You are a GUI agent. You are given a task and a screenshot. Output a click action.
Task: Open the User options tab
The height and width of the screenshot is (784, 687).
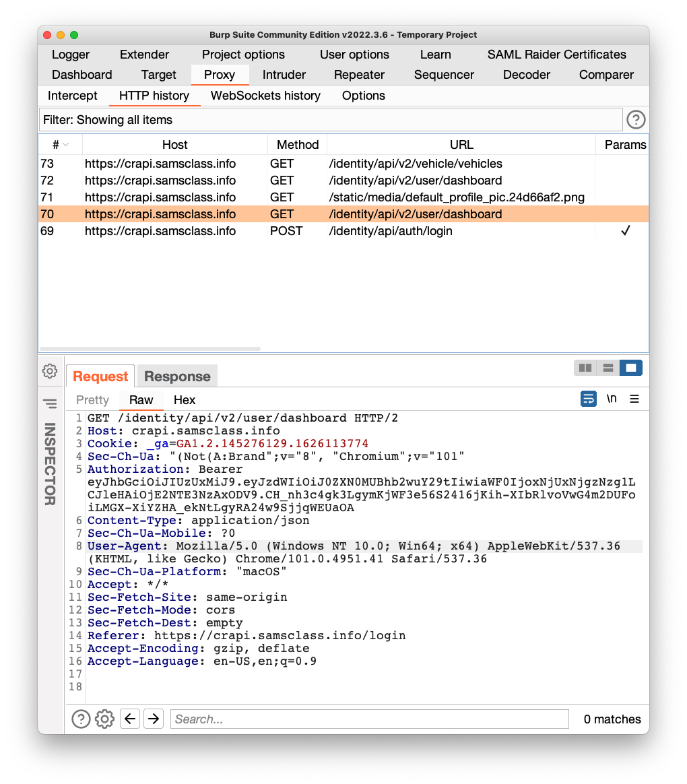(354, 55)
